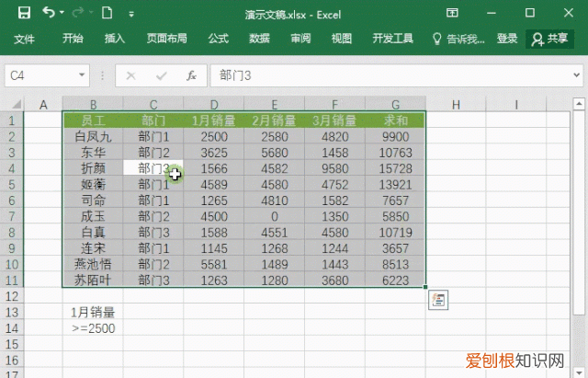Screen dimensions: 588x378
Task: Click the Redo arrow icon
Action: pyautogui.click(x=77, y=13)
